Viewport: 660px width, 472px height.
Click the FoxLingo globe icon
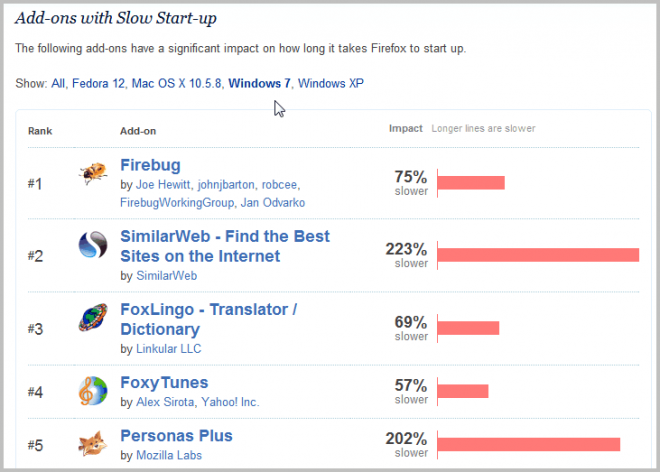pos(93,319)
